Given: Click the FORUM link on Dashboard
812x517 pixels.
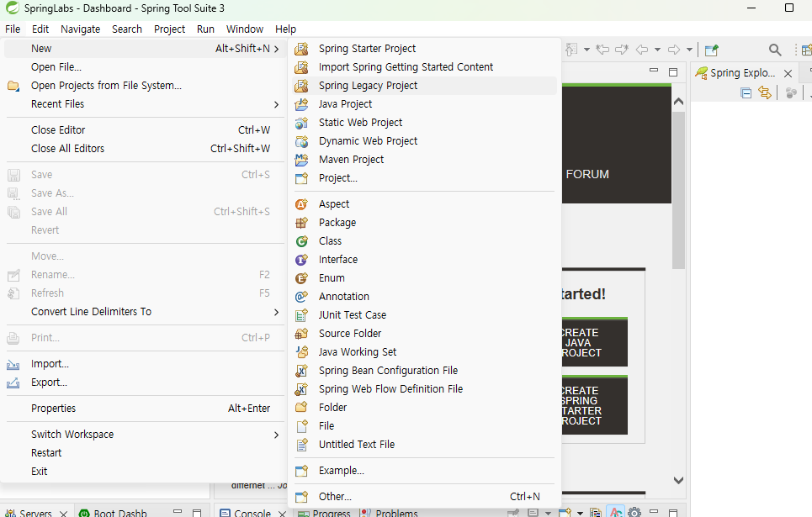Looking at the screenshot, I should (587, 174).
